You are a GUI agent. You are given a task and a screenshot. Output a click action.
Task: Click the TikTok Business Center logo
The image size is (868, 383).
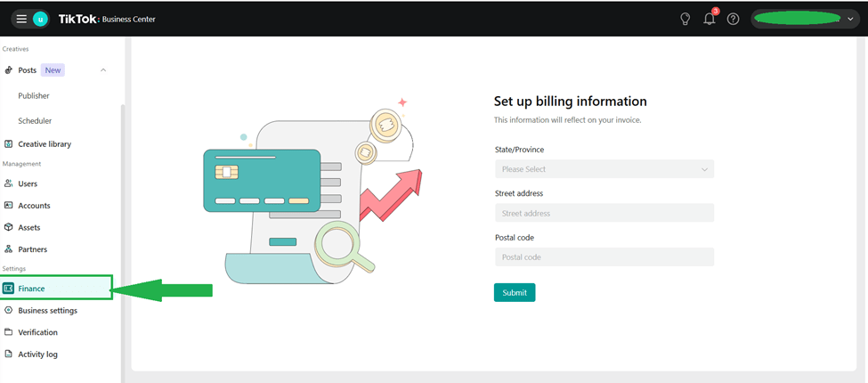(x=107, y=19)
